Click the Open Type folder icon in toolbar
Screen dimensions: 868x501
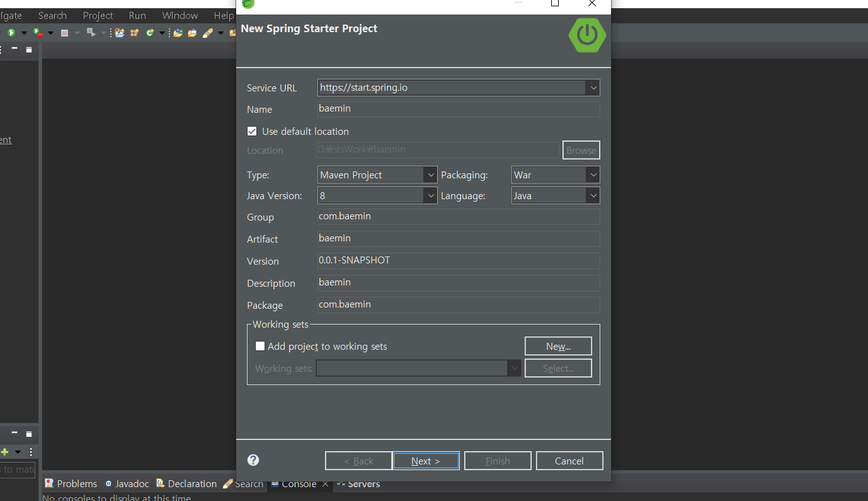point(178,33)
